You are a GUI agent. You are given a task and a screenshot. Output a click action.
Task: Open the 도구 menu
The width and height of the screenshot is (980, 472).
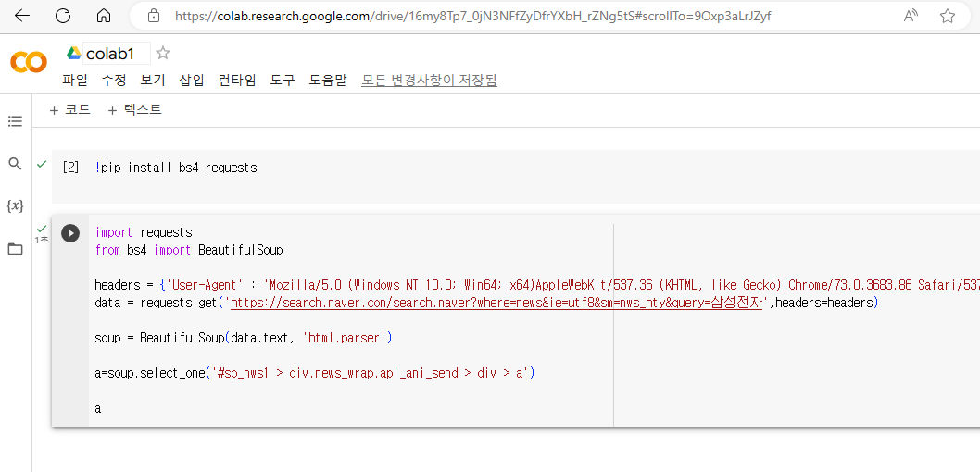point(283,80)
